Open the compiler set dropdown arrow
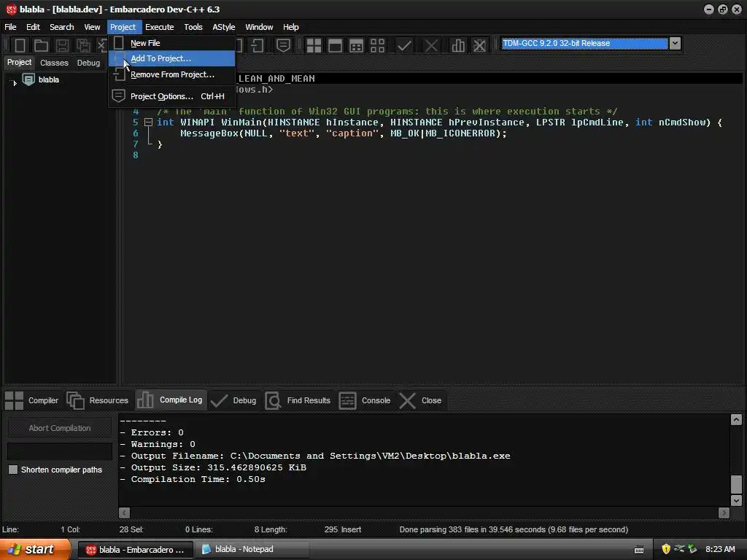 pos(675,43)
